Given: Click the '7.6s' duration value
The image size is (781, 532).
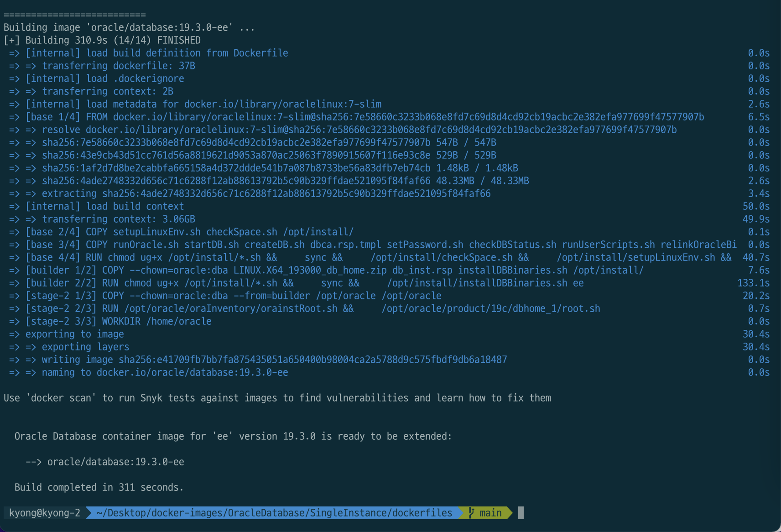Looking at the screenshot, I should (x=759, y=270).
